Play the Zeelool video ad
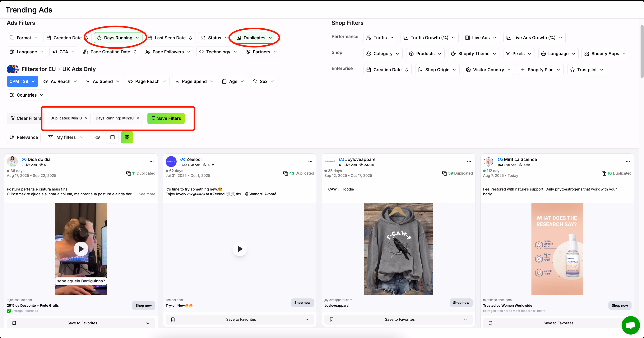Image resolution: width=644 pixels, height=338 pixels. (x=239, y=249)
